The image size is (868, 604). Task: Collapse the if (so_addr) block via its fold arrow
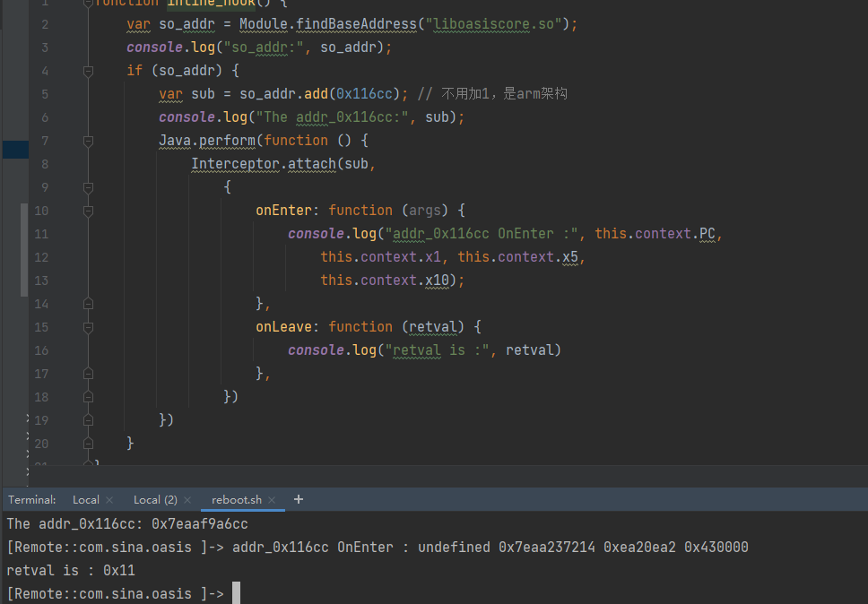[x=88, y=71]
